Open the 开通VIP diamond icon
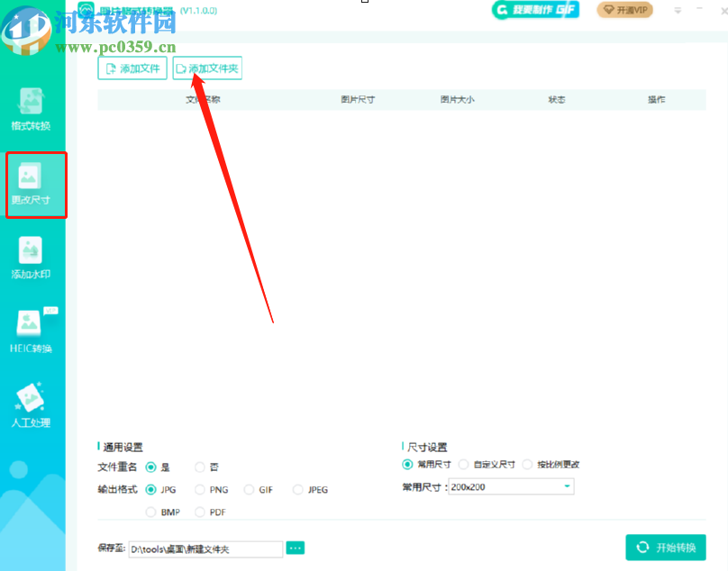 [x=624, y=10]
